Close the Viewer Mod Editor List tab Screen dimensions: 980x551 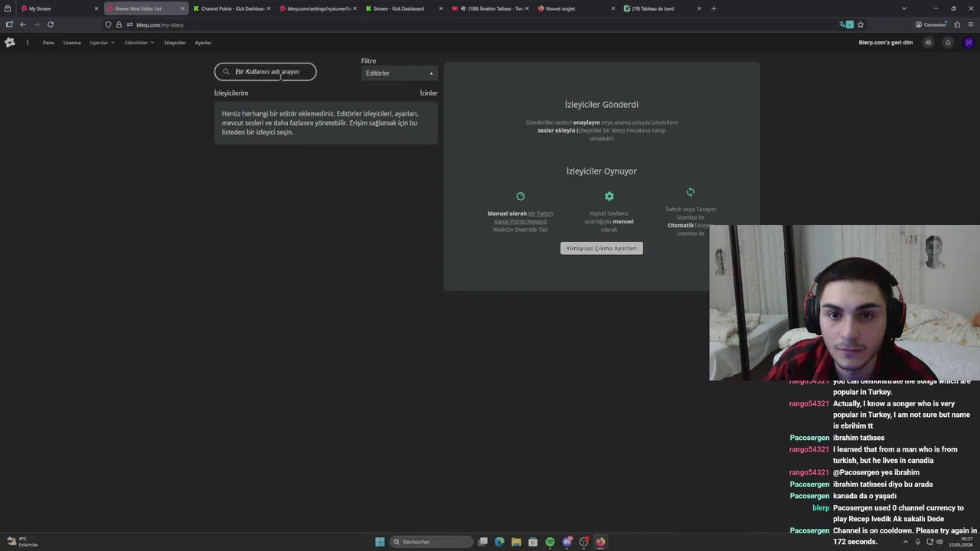coord(182,8)
